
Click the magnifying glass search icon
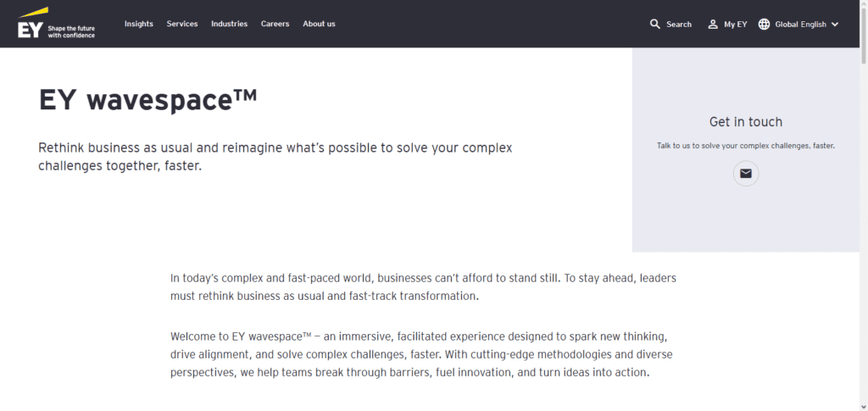655,25
